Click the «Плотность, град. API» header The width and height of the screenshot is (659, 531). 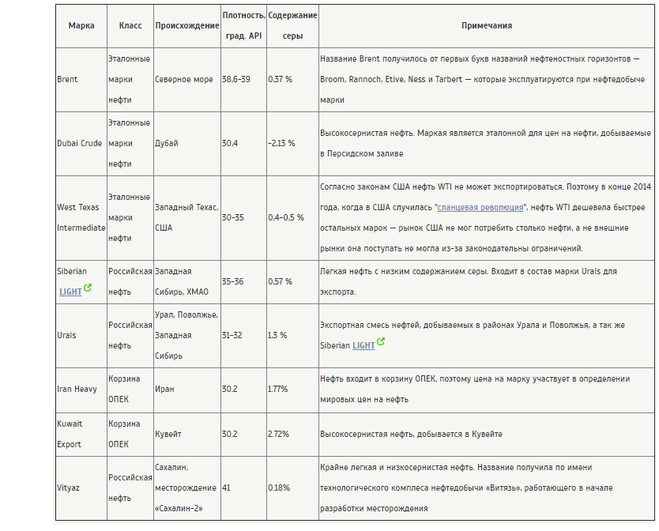click(x=244, y=24)
